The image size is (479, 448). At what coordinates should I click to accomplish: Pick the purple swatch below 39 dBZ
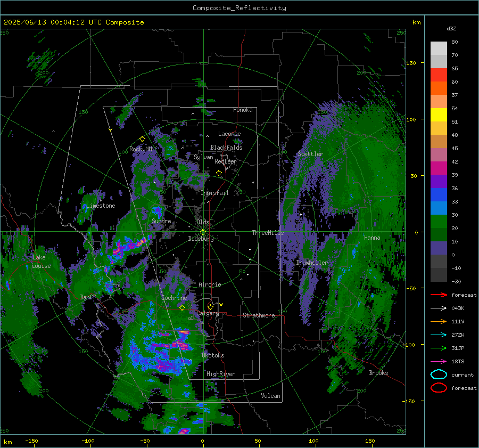point(439,182)
